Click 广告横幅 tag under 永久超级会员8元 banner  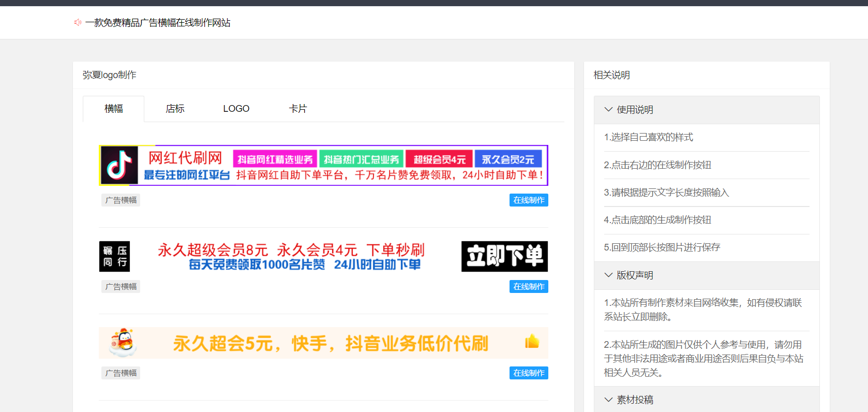121,287
